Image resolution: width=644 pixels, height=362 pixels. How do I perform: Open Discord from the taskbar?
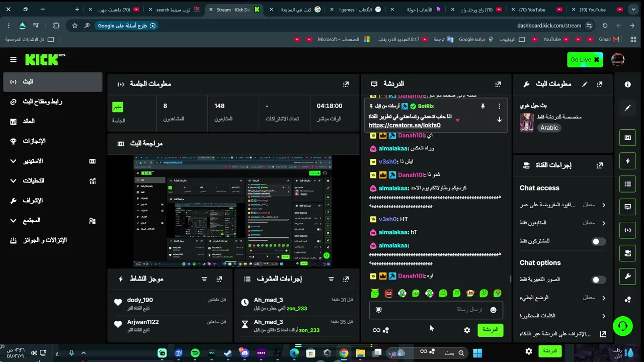[245, 353]
